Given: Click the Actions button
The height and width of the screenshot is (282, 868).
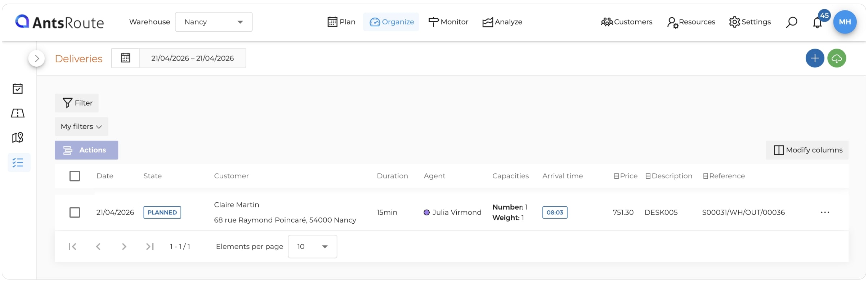Looking at the screenshot, I should [86, 150].
